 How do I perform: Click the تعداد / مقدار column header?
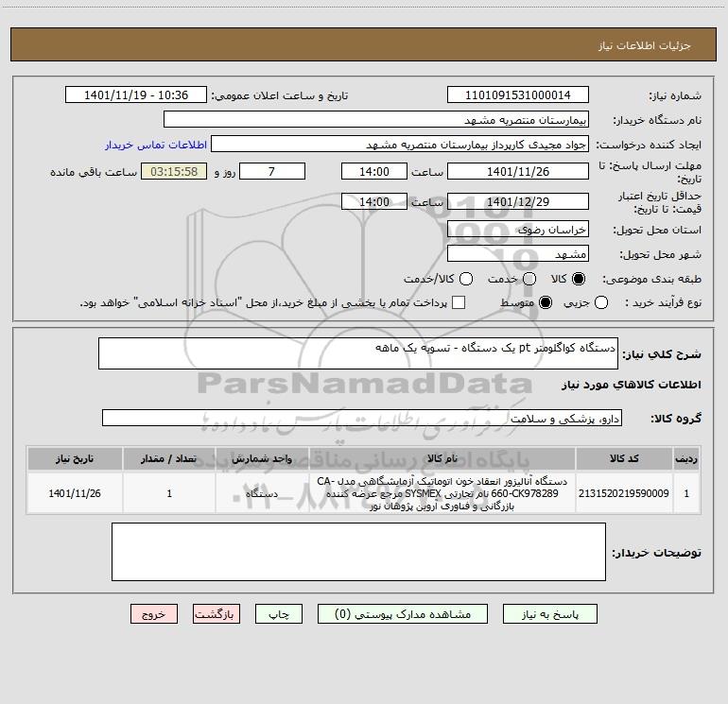point(169,458)
